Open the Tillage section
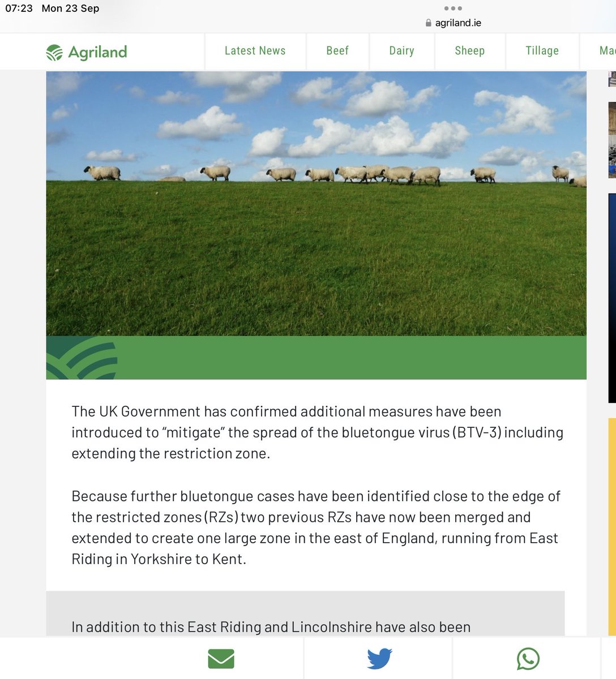The image size is (616, 679). coord(542,51)
